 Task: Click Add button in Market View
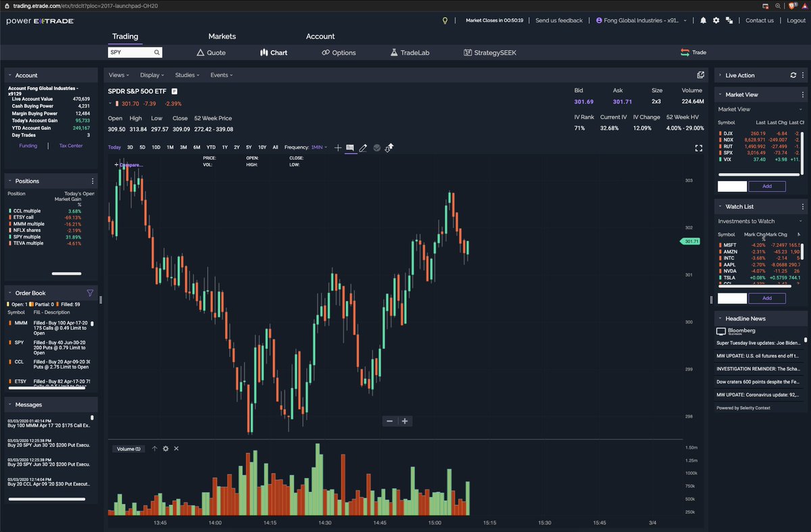tap(767, 186)
